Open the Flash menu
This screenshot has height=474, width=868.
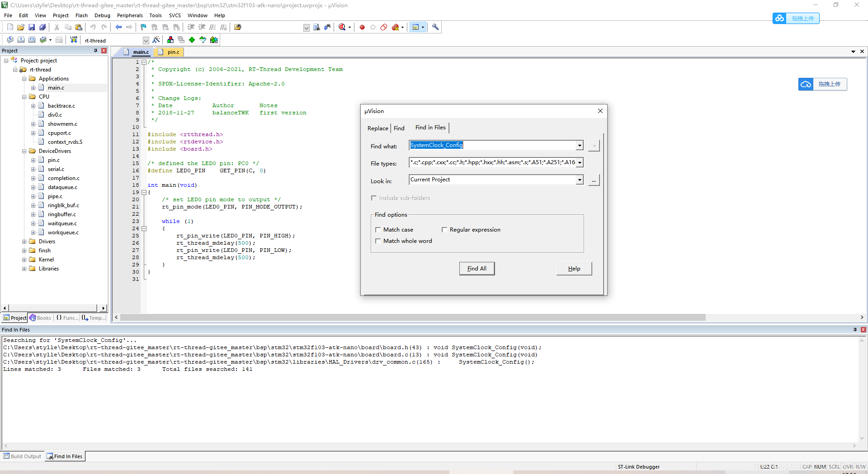pos(81,15)
